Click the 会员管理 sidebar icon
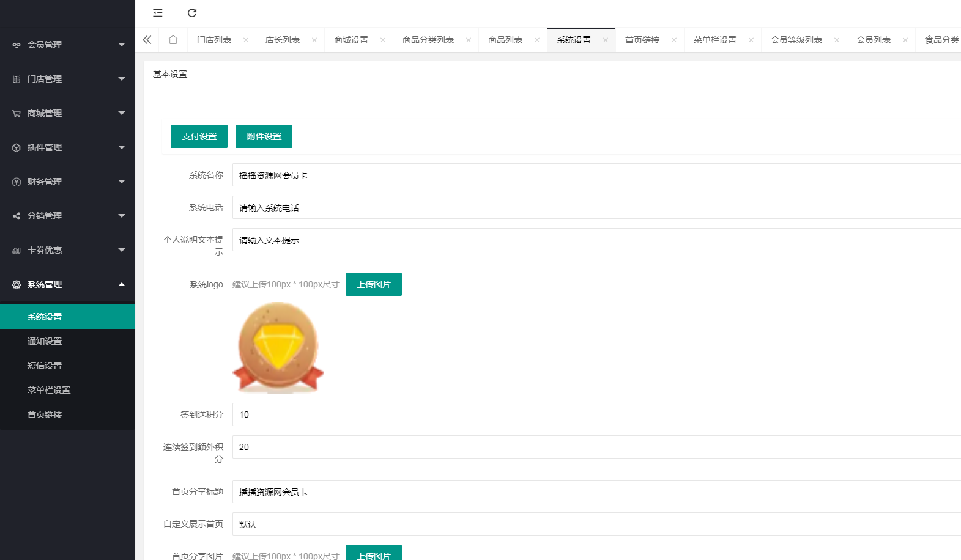 point(17,45)
